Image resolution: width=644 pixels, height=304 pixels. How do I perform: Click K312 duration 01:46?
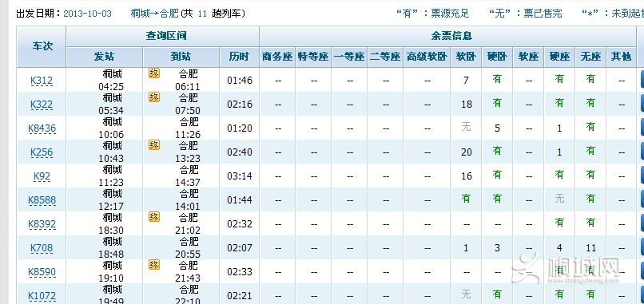239,81
